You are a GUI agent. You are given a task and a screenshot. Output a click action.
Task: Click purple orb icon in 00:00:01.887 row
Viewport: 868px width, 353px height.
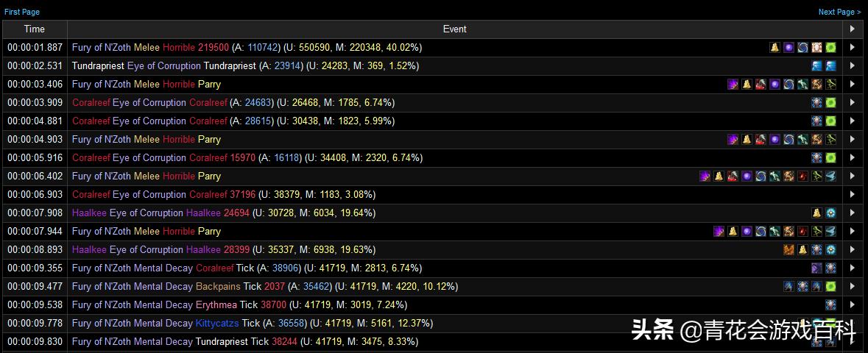click(788, 48)
